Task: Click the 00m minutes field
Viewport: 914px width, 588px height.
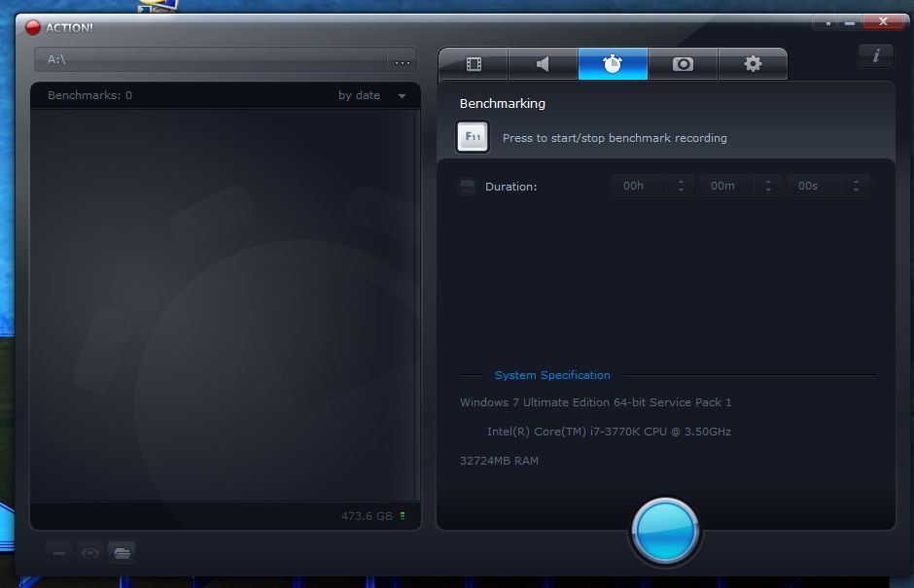Action: tap(727, 186)
